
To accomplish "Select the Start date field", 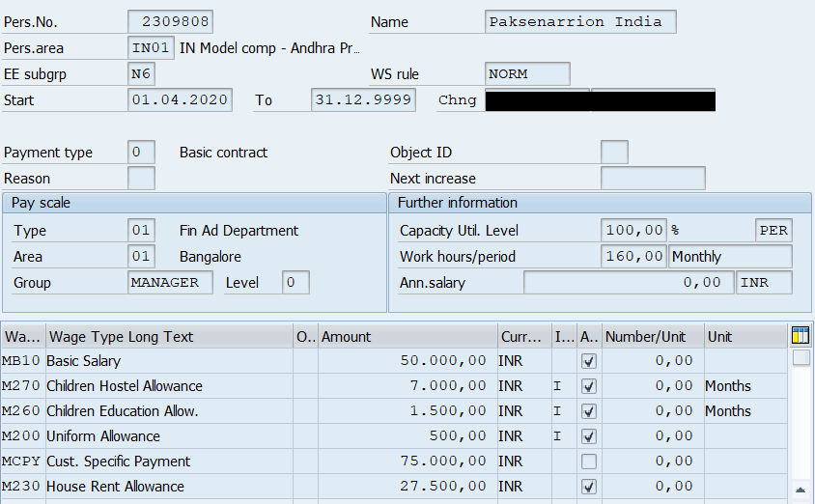I will coord(180,100).
